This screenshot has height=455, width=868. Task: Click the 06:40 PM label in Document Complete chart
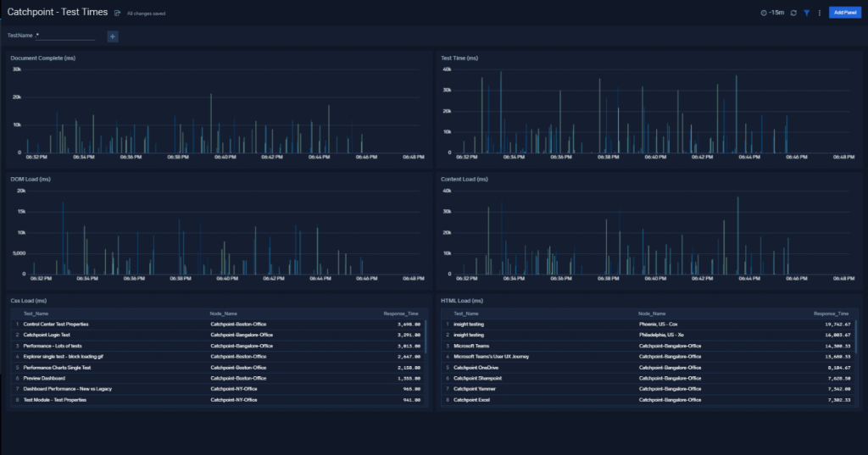click(x=225, y=158)
